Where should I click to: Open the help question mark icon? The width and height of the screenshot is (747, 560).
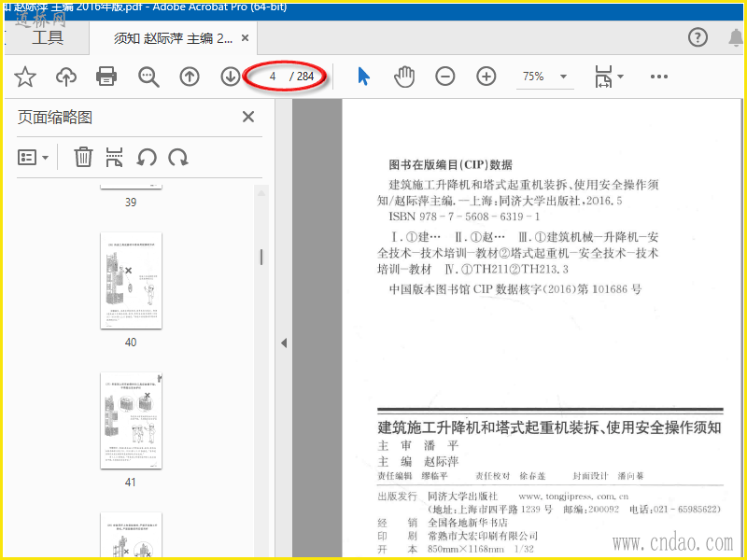[x=698, y=37]
